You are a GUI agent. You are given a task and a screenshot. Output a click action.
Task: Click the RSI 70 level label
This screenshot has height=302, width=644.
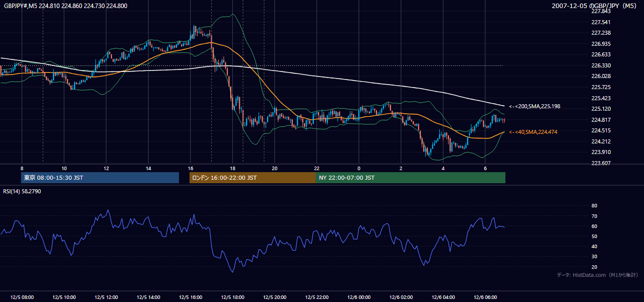[x=595, y=216]
